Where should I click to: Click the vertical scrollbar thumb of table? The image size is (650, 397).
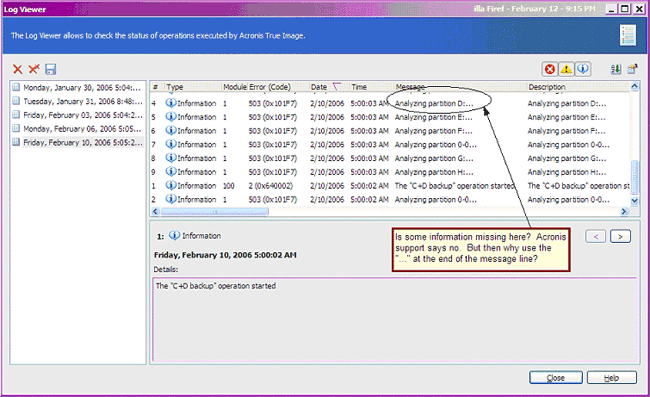634,177
